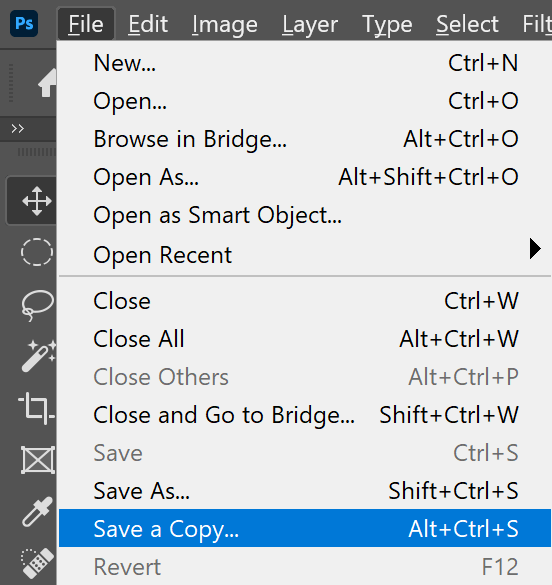Select the Crop tool

pos(37,408)
